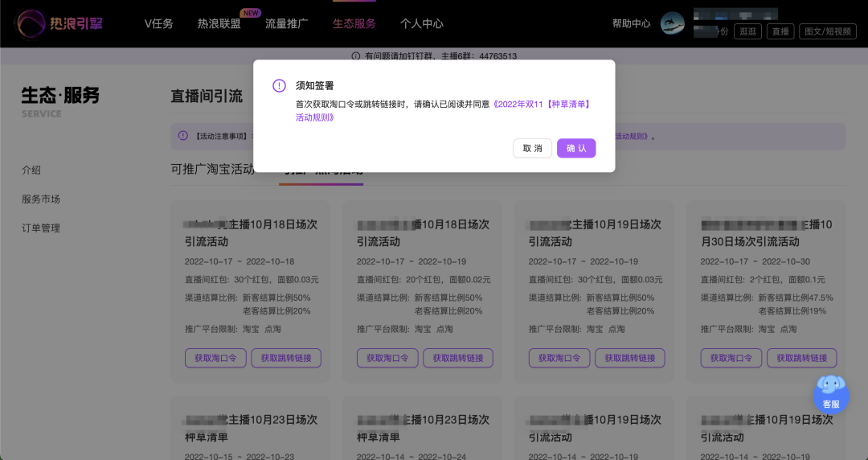Click date range 2022-10-15 ~ 2022-10-23

click(x=240, y=457)
